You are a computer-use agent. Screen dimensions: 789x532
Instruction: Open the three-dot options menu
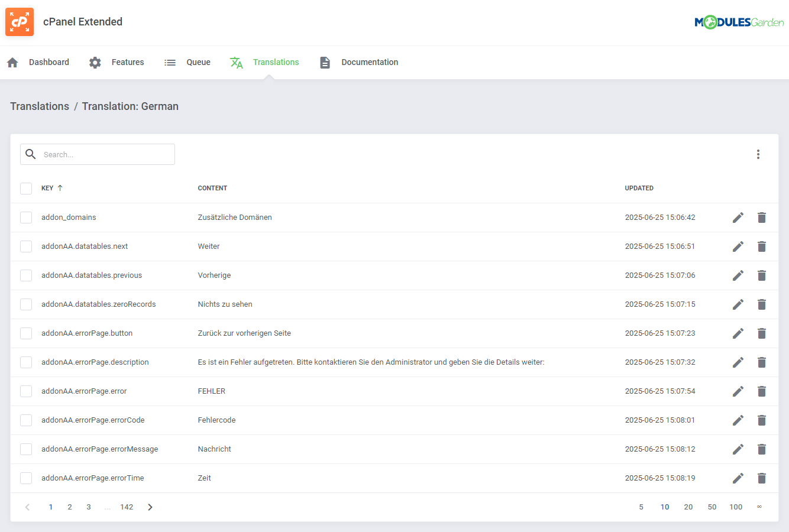click(x=758, y=154)
